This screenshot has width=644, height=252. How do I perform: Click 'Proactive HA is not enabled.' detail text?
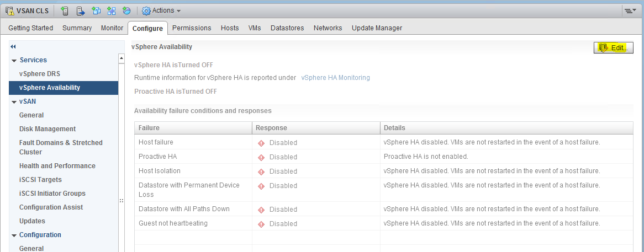point(426,157)
